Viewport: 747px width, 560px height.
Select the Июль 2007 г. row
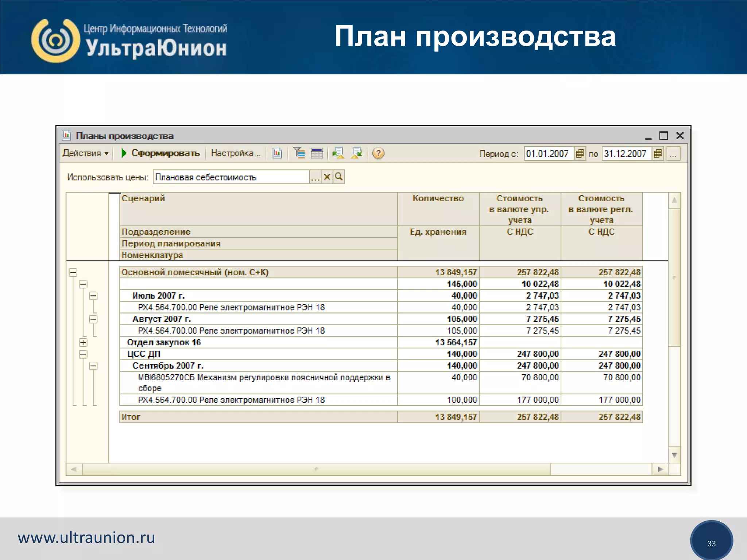(x=381, y=296)
